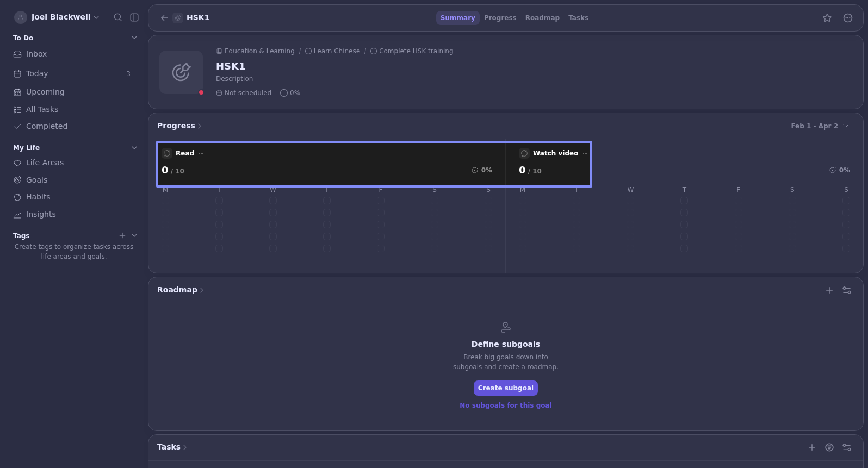
Task: Add a new tag with plus icon
Action: coord(122,235)
